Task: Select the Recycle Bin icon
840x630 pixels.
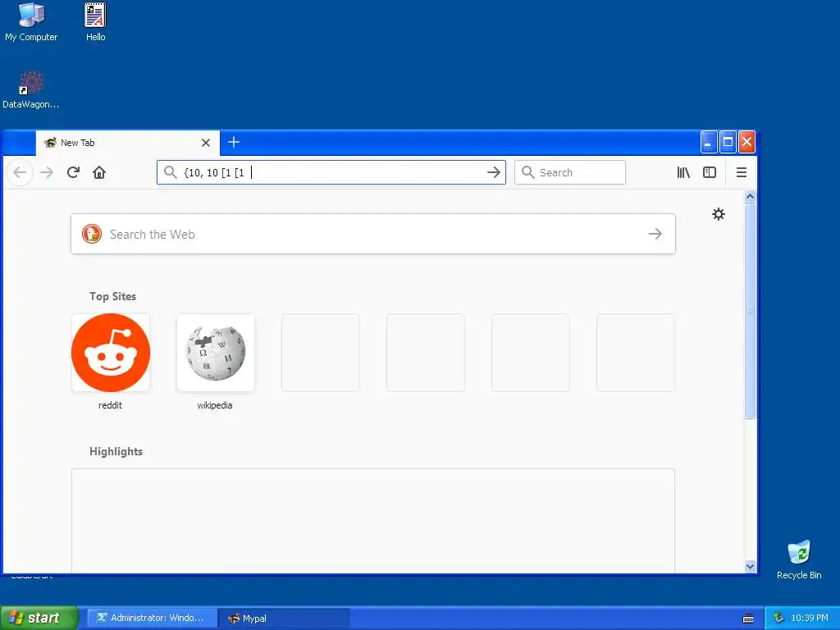Action: point(799,560)
